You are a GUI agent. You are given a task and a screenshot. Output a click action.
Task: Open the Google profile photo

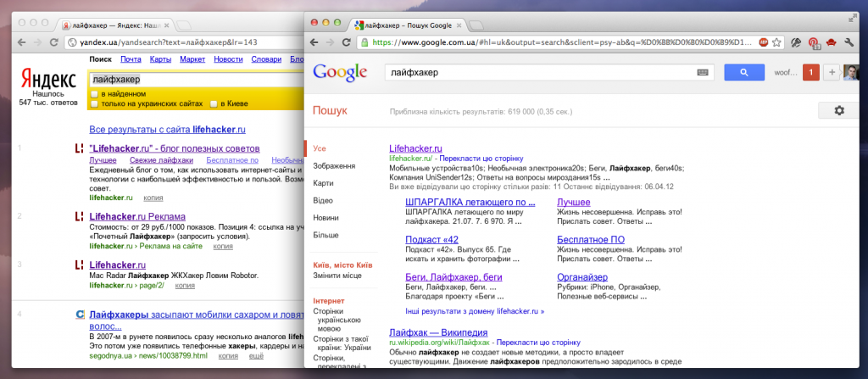[x=851, y=72]
